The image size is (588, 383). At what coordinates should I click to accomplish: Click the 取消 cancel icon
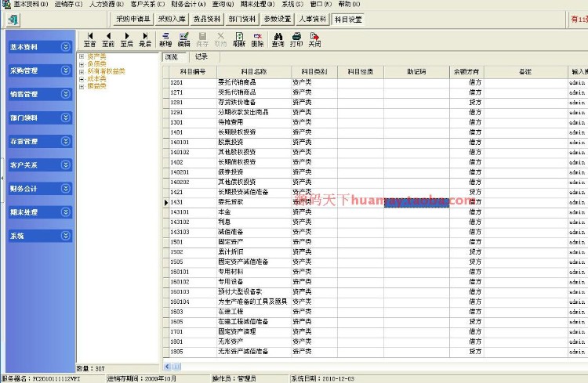click(220, 40)
